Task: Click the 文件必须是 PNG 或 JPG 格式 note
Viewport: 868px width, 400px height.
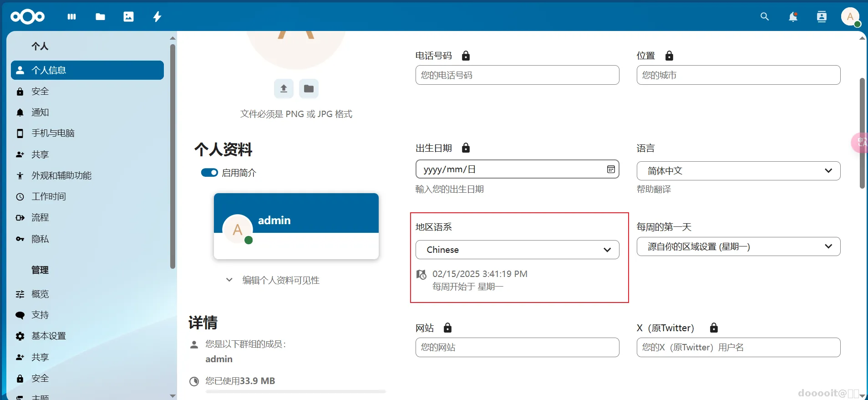Action: coord(296,114)
